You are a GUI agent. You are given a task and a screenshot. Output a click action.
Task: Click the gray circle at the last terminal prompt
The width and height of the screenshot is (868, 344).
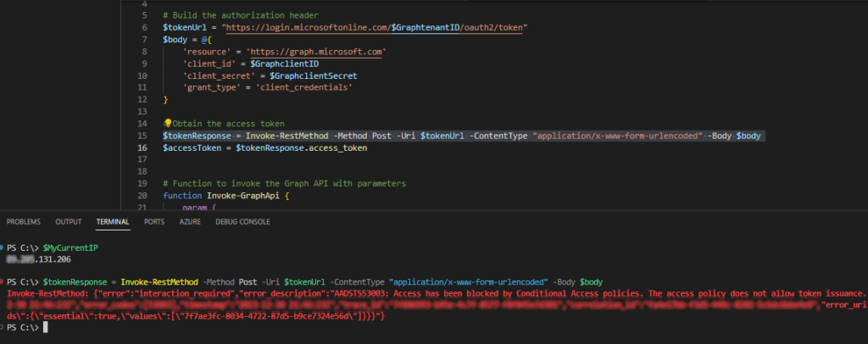[3, 327]
